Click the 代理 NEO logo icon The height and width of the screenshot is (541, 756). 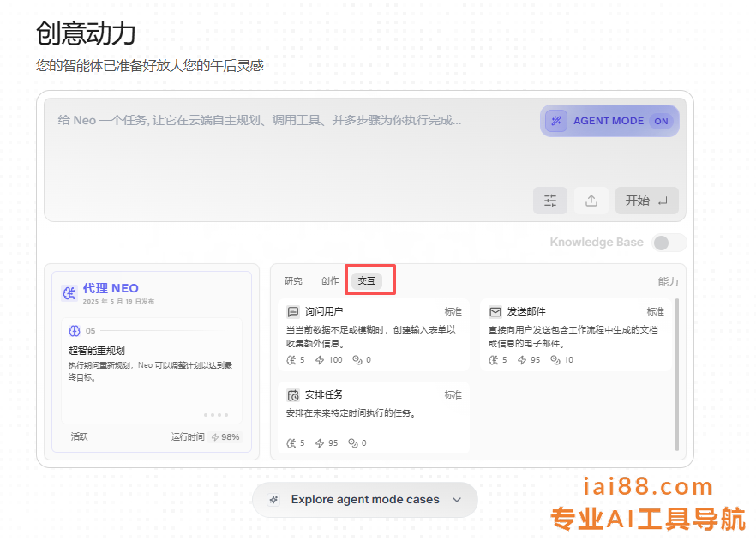point(69,293)
